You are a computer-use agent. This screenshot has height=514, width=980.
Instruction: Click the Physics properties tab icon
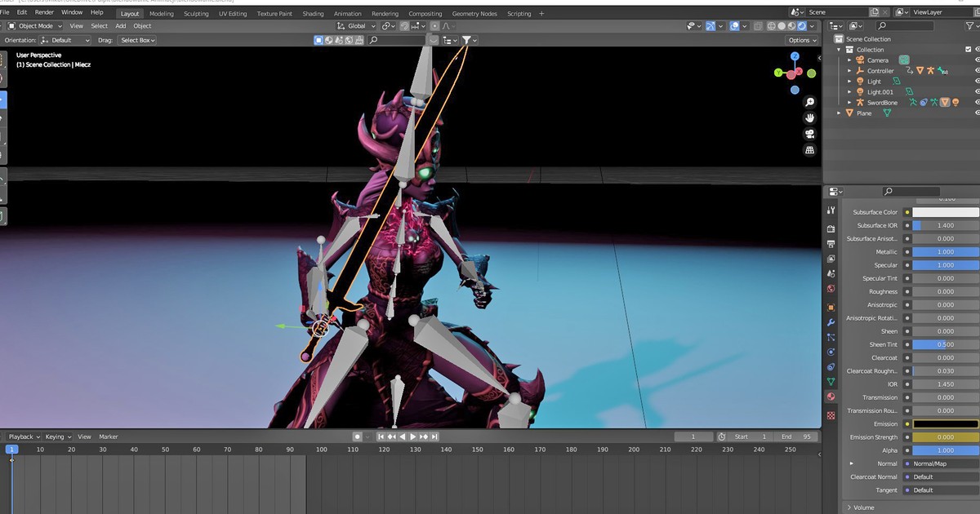coord(831,351)
